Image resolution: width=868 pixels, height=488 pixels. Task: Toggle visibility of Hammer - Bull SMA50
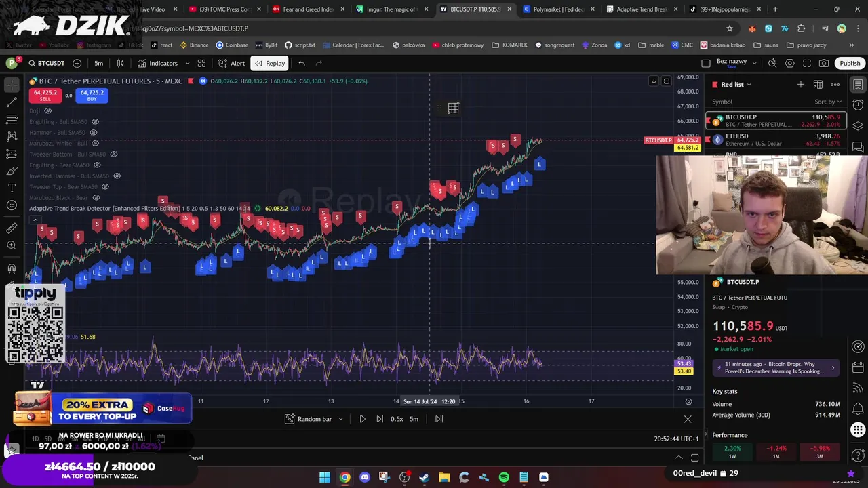pos(94,132)
